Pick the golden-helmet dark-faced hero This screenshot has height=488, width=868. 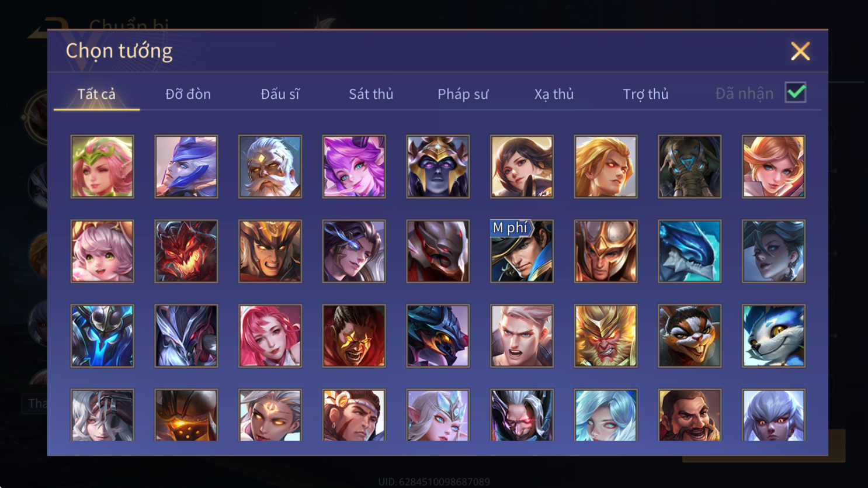point(438,167)
